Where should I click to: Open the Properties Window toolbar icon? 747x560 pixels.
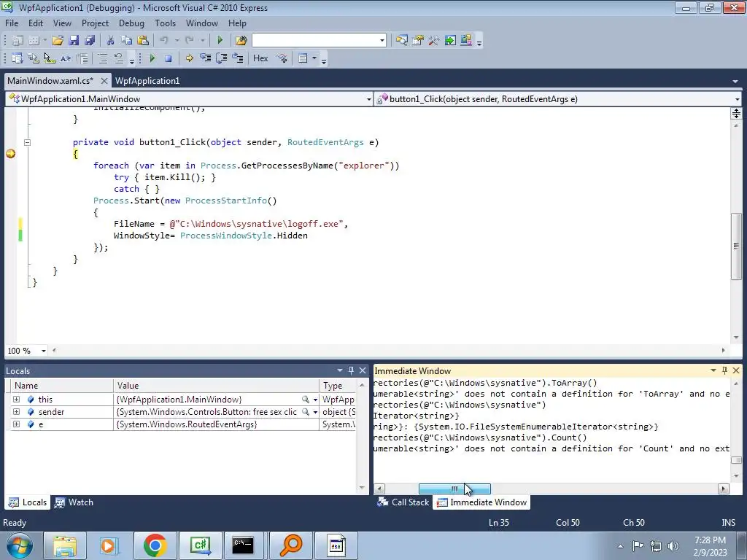coord(418,41)
